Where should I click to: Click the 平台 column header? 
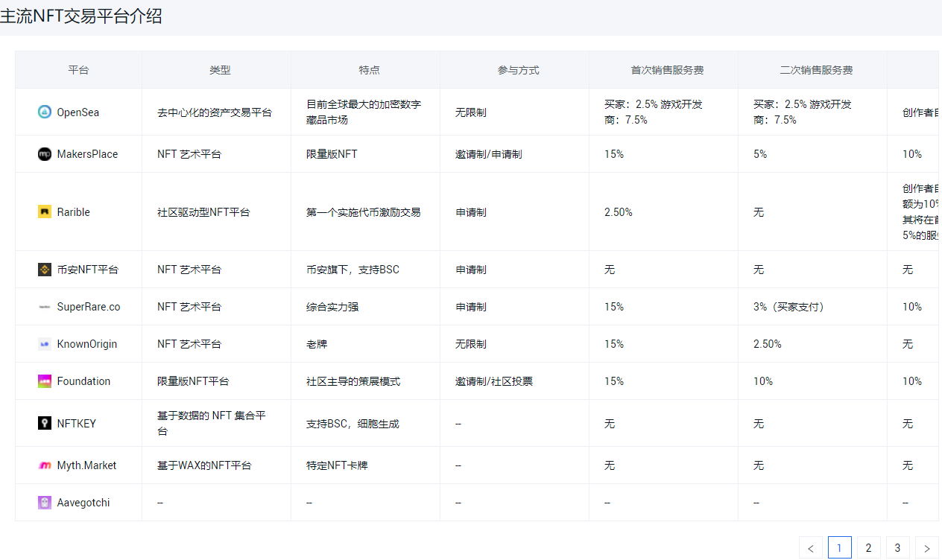[78, 70]
